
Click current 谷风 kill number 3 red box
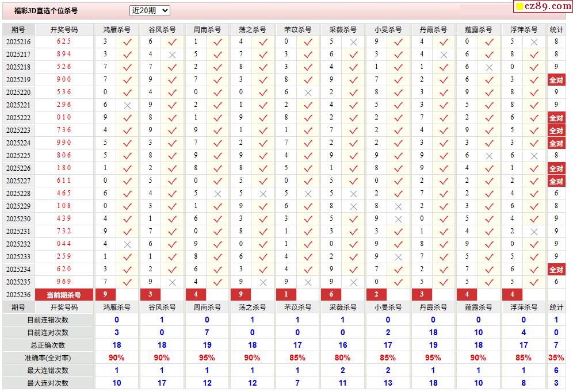click(x=151, y=294)
